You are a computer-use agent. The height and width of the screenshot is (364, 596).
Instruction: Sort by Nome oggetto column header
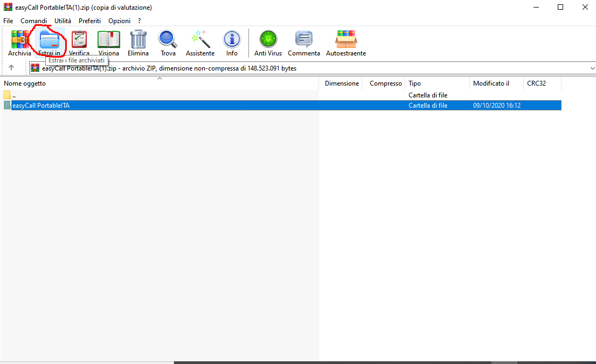click(160, 83)
